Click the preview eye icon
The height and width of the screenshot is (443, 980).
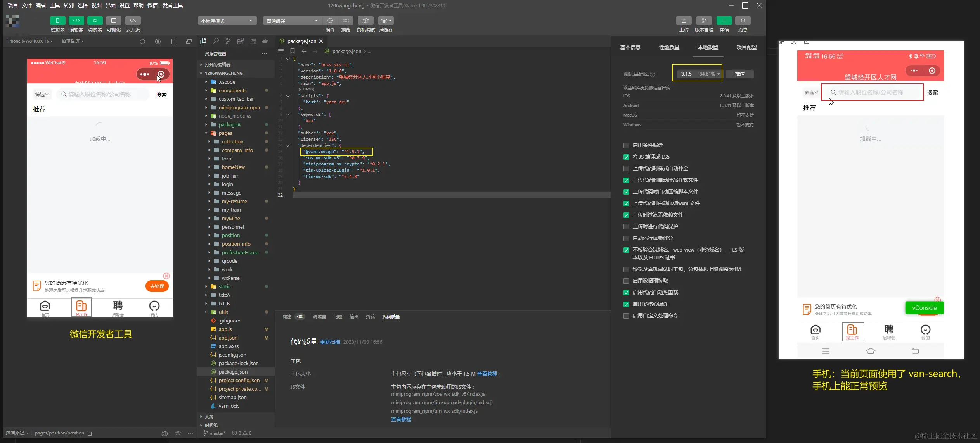click(x=346, y=21)
